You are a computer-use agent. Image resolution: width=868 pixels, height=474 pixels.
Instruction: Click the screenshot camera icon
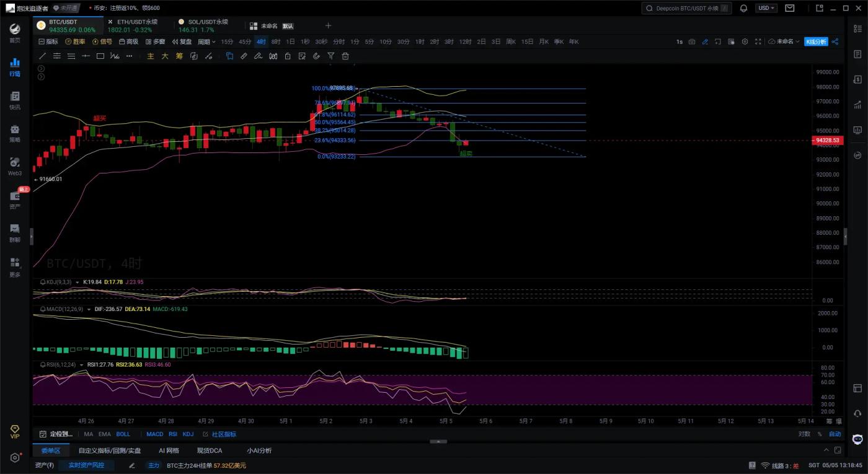(692, 42)
